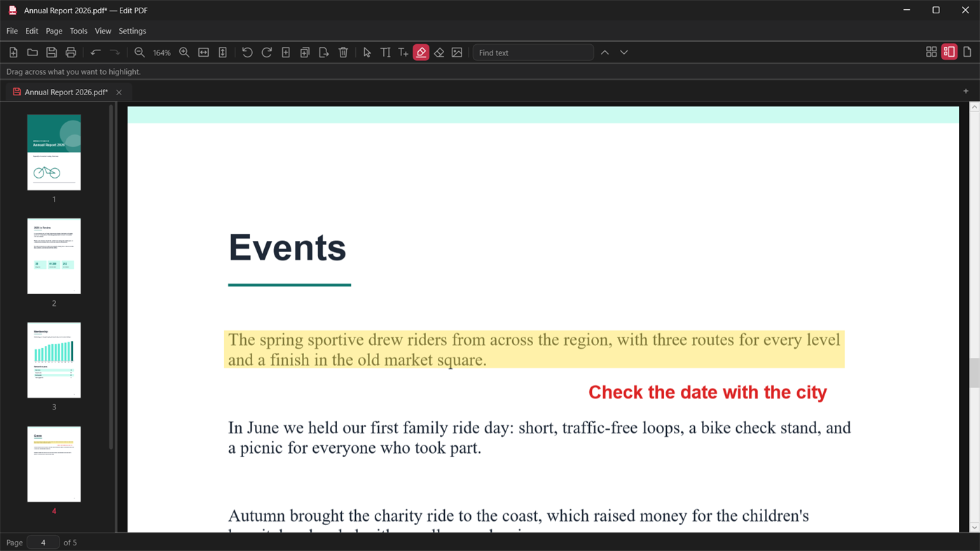Switch to single page view

(967, 53)
